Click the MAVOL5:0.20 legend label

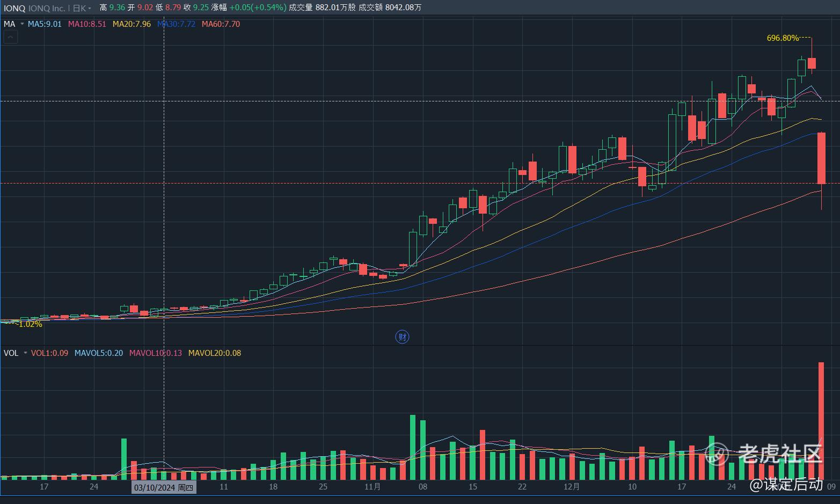point(99,353)
